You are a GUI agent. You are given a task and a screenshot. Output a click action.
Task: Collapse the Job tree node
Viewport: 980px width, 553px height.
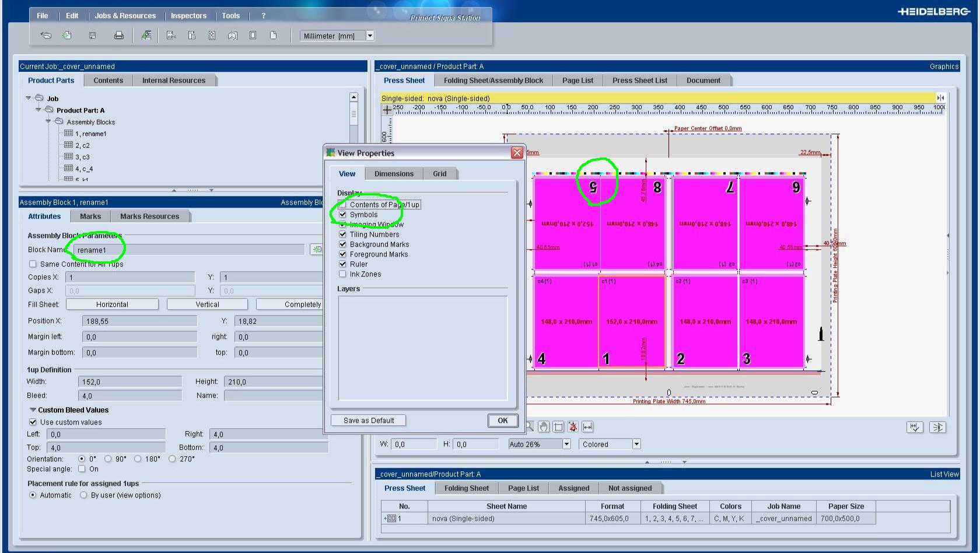coord(29,98)
